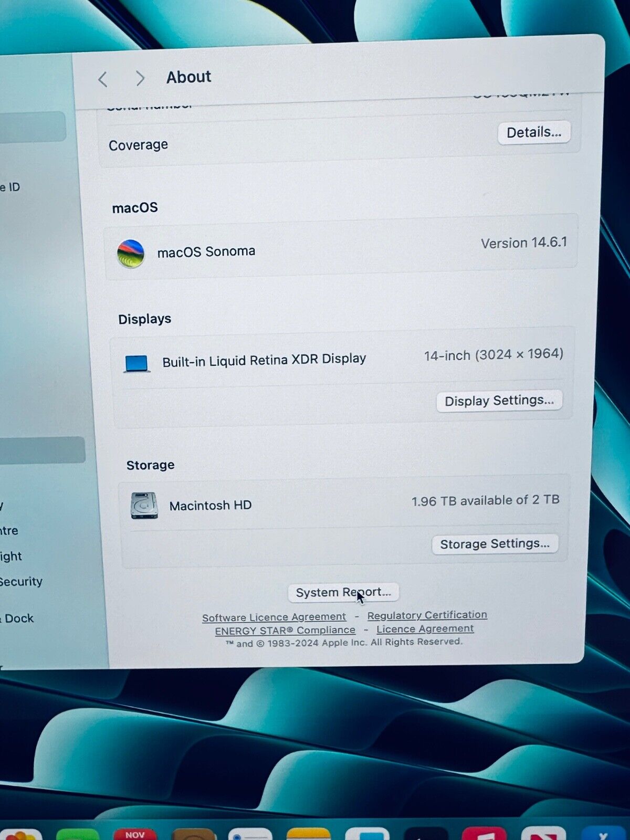Open Notes from the Dock

309,833
